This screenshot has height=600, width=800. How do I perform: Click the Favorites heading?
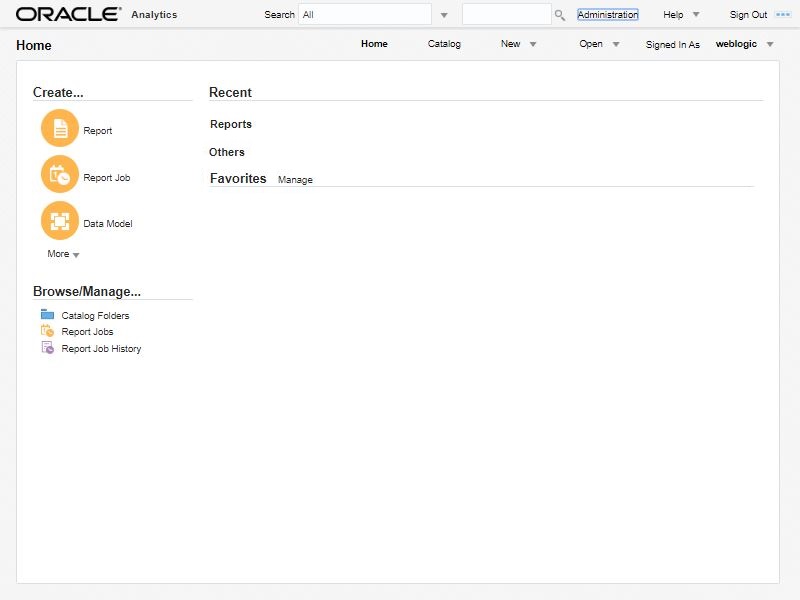click(x=238, y=178)
